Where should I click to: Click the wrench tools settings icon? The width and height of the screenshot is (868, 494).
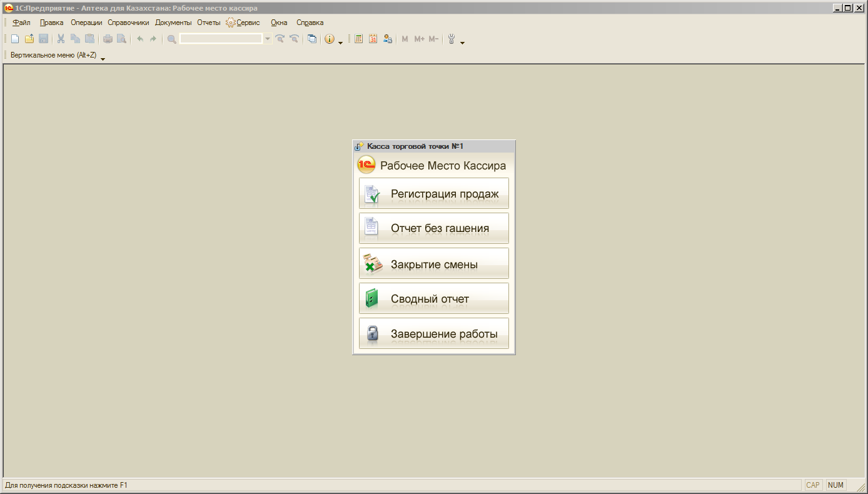(x=451, y=39)
